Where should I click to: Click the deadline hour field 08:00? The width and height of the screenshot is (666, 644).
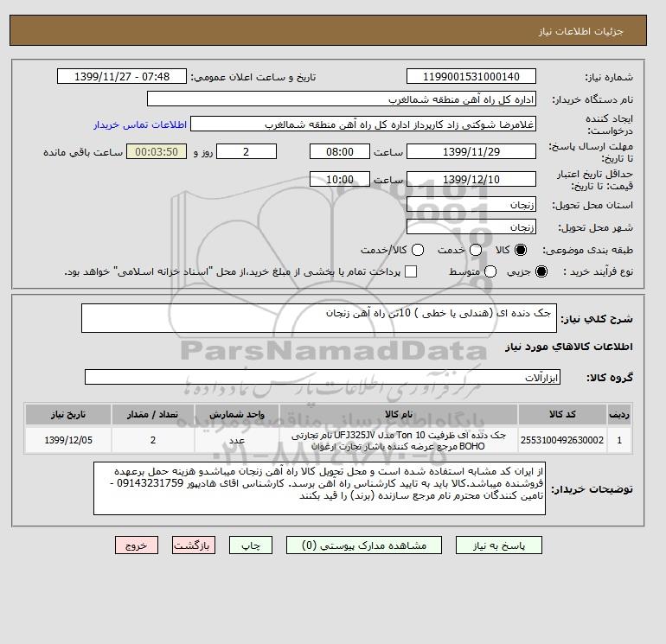pos(340,152)
